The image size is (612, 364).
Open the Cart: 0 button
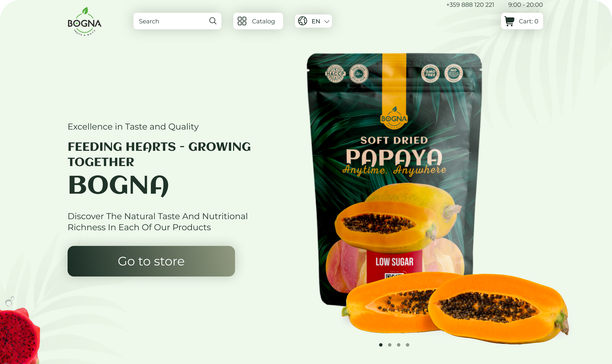pyautogui.click(x=522, y=21)
